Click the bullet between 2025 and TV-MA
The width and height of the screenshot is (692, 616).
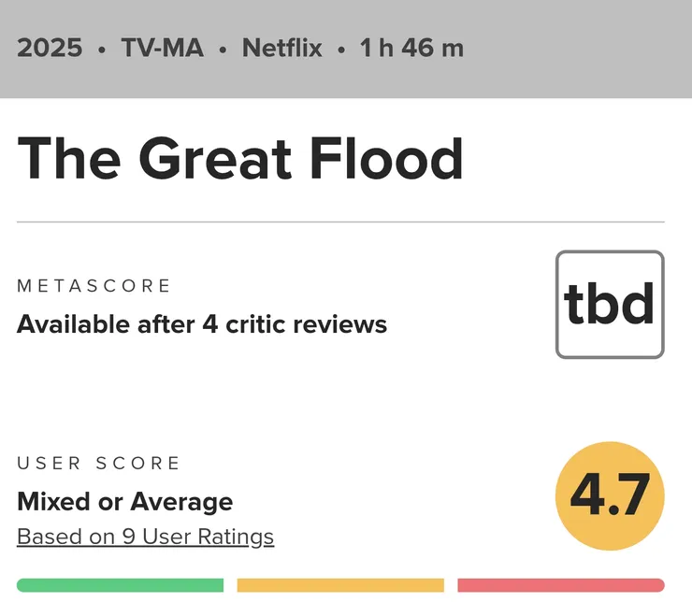[x=102, y=49]
